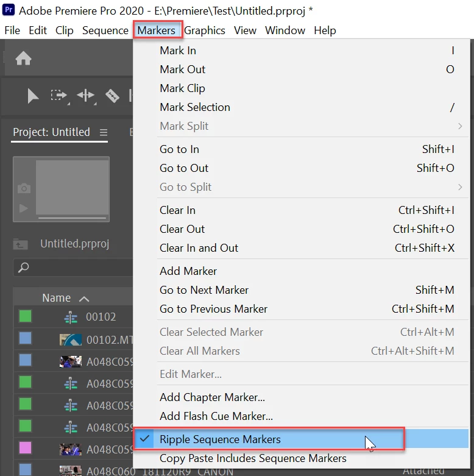Open the File menu
Image resolution: width=474 pixels, height=476 pixels.
coord(12,30)
